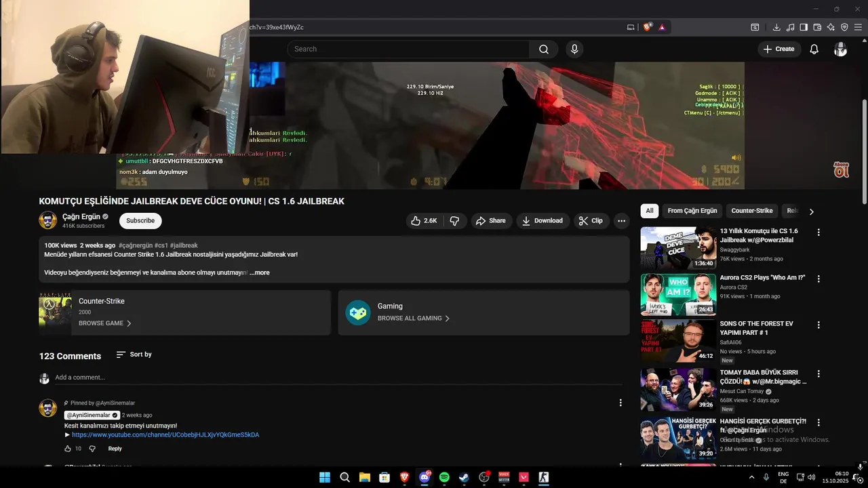Viewport: 868px width, 488px height.
Task: Open Aurora CS2 'Who Am I?' thumbnail
Action: tap(678, 295)
